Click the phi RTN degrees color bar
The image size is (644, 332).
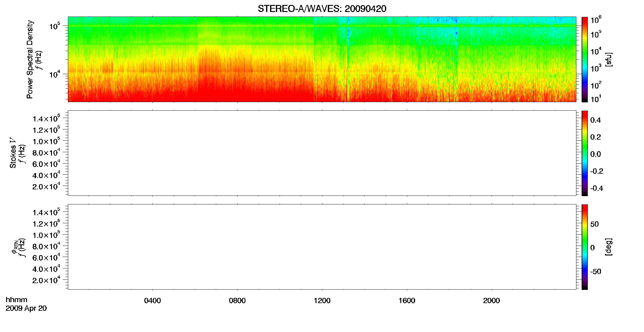tap(585, 247)
